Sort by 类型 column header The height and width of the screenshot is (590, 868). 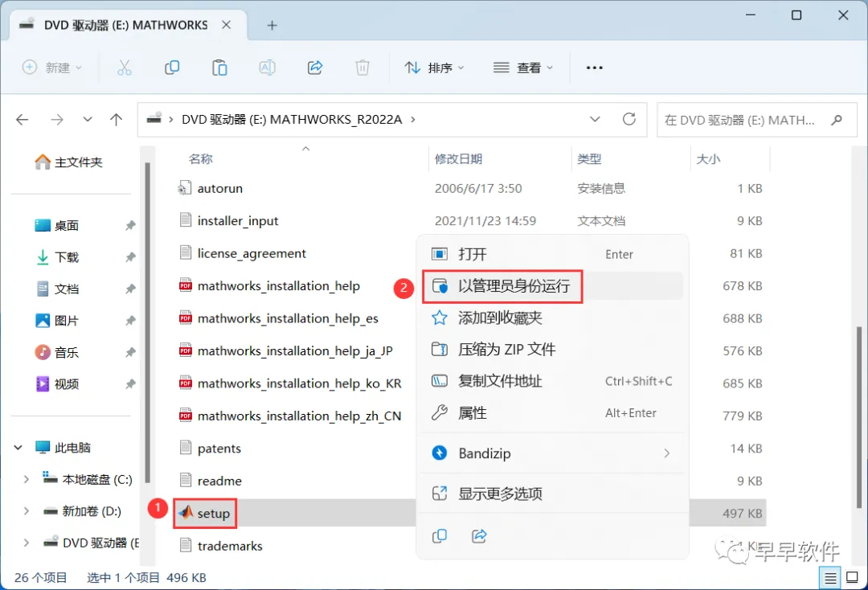pos(589,159)
